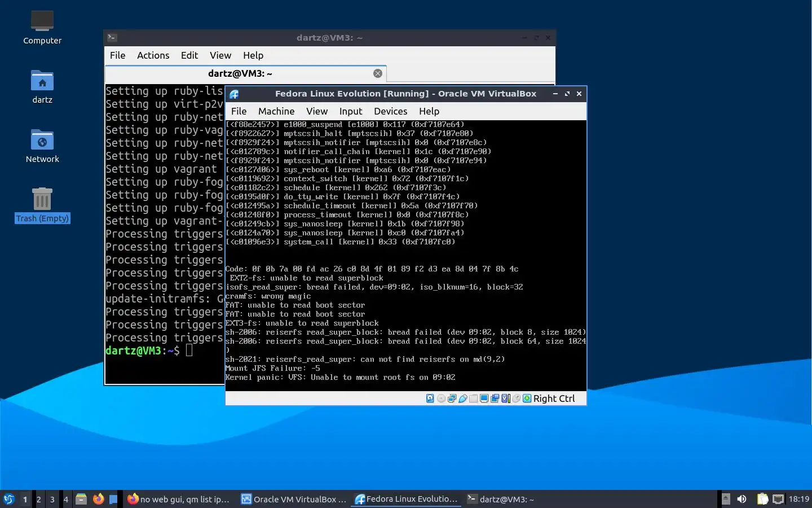
Task: Select the Computer desktop icon
Action: tap(42, 28)
